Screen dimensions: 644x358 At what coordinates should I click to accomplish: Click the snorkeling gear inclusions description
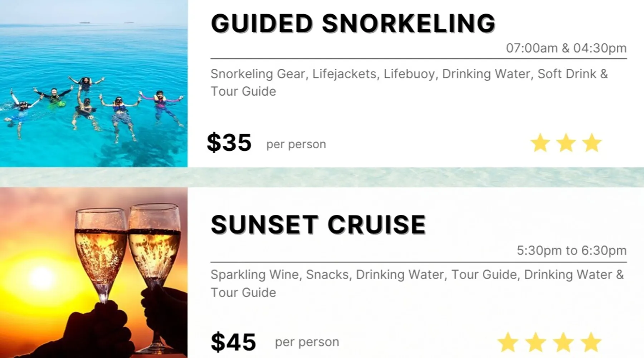(409, 82)
